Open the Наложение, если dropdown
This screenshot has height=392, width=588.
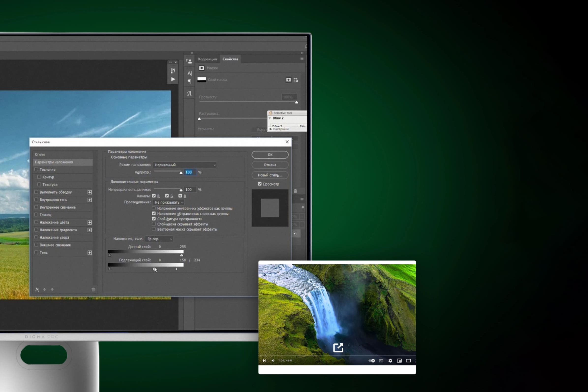(x=159, y=239)
